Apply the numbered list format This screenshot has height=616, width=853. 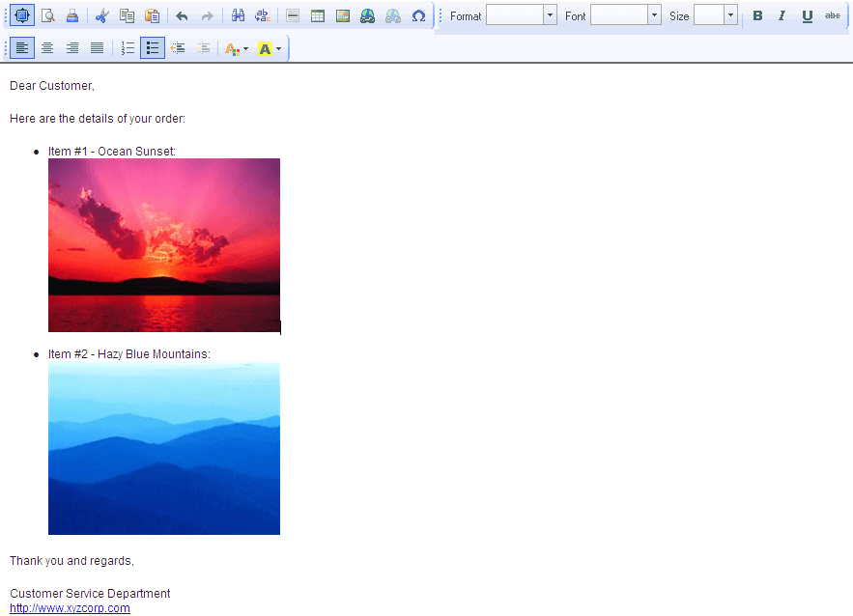(x=127, y=47)
